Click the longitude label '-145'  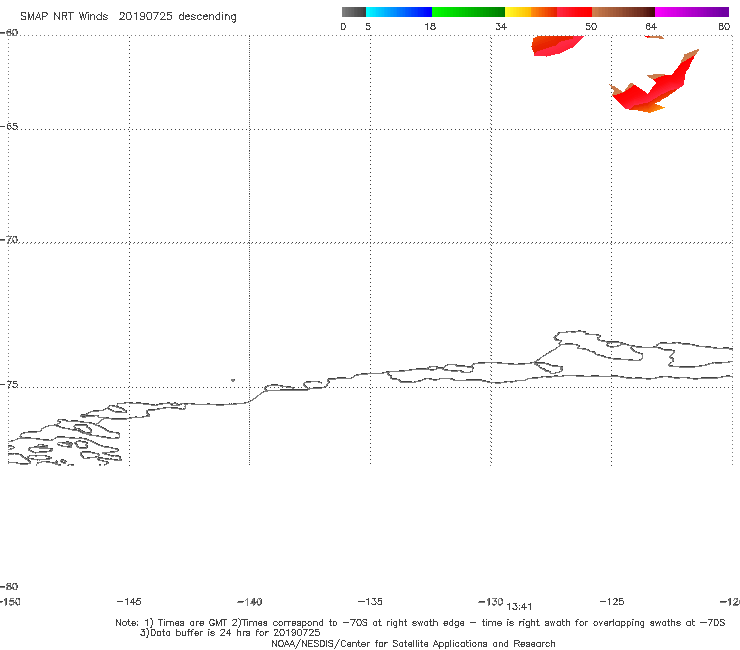[x=129, y=601]
